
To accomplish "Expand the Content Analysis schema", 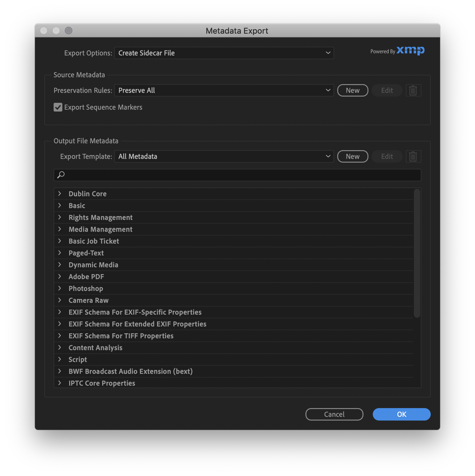I will point(60,347).
